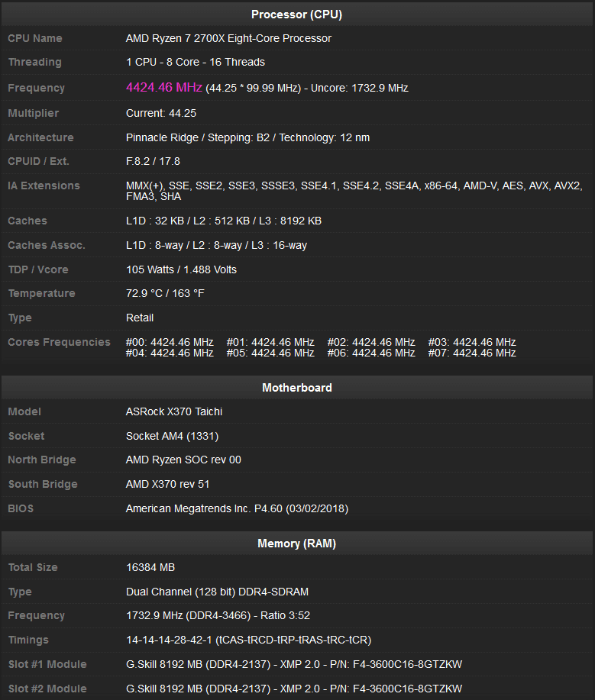Image resolution: width=595 pixels, height=700 pixels.
Task: Click the TDP / Vcore value 105 Watts / 1.488 Volts
Action: click(181, 269)
